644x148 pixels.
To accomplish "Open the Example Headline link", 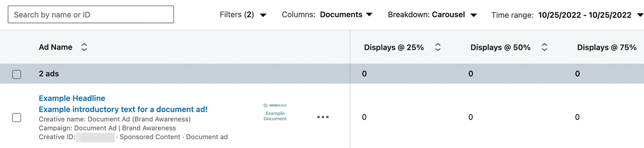I will point(72,98).
